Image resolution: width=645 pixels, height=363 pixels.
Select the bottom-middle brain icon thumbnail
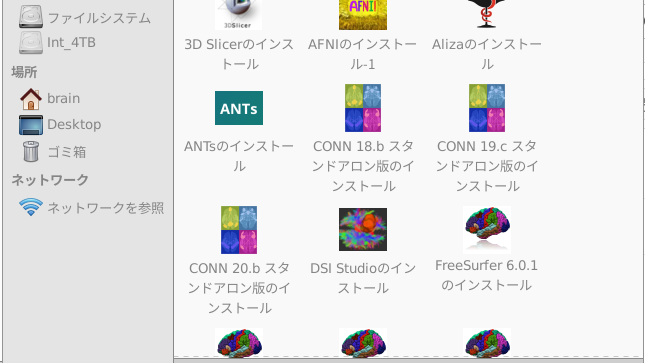coord(363,342)
